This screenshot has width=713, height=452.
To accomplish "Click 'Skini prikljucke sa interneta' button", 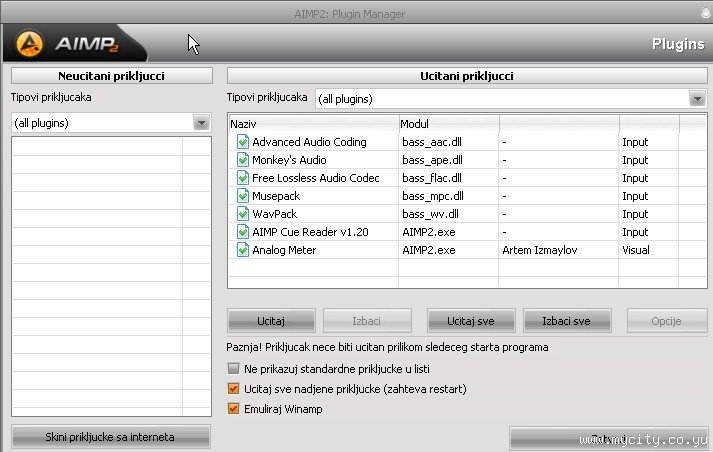I will pos(110,437).
